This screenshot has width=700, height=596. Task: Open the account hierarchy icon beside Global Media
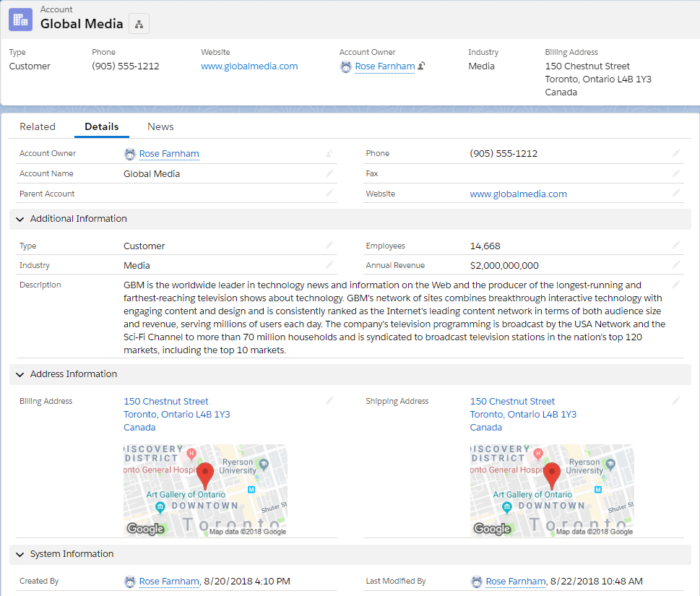[x=139, y=24]
